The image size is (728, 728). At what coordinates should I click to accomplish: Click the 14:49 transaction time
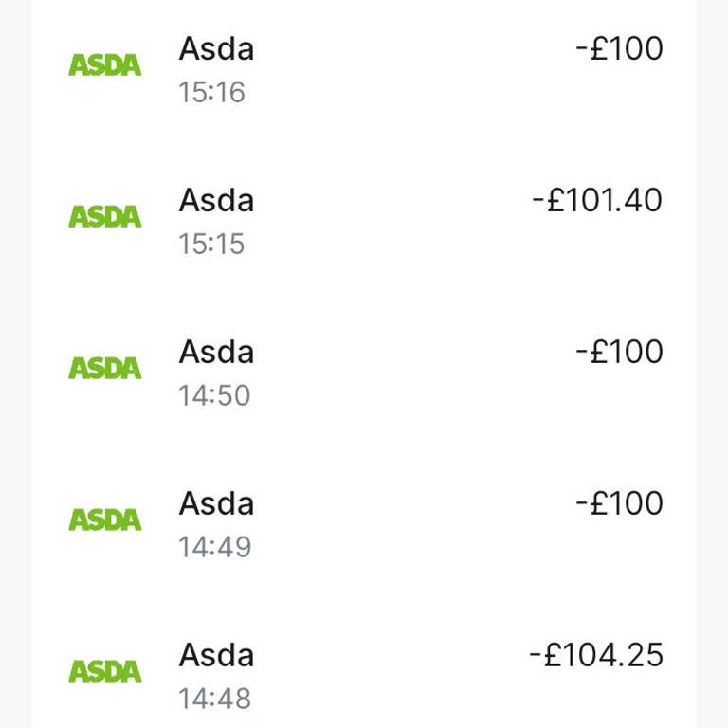pos(214,547)
